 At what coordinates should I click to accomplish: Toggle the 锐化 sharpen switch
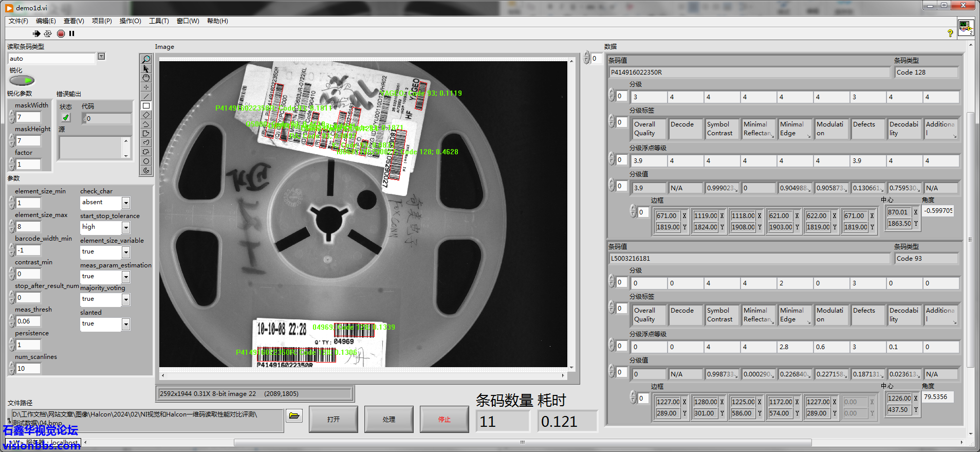[x=22, y=80]
